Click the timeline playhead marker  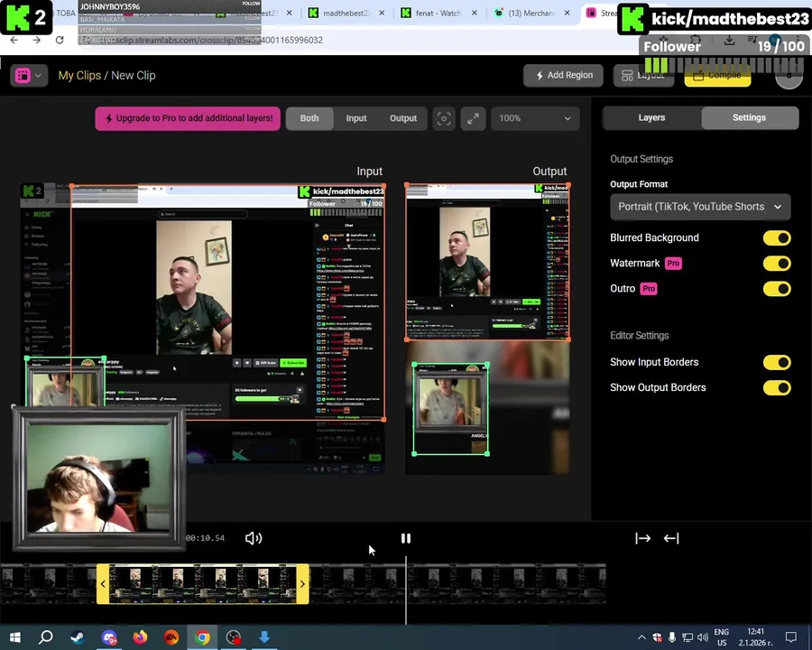click(406, 590)
